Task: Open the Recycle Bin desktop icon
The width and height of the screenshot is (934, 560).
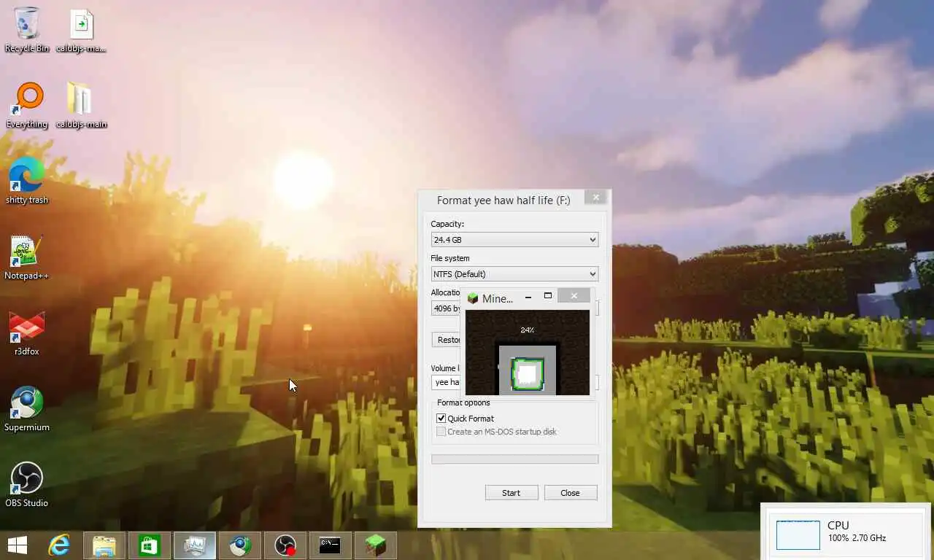Action: [27, 30]
